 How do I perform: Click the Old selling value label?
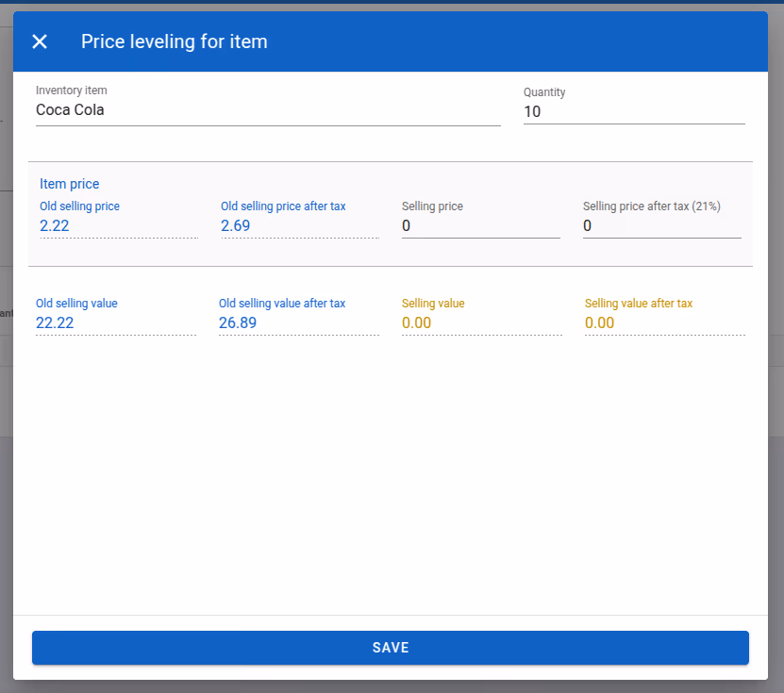[x=76, y=304]
